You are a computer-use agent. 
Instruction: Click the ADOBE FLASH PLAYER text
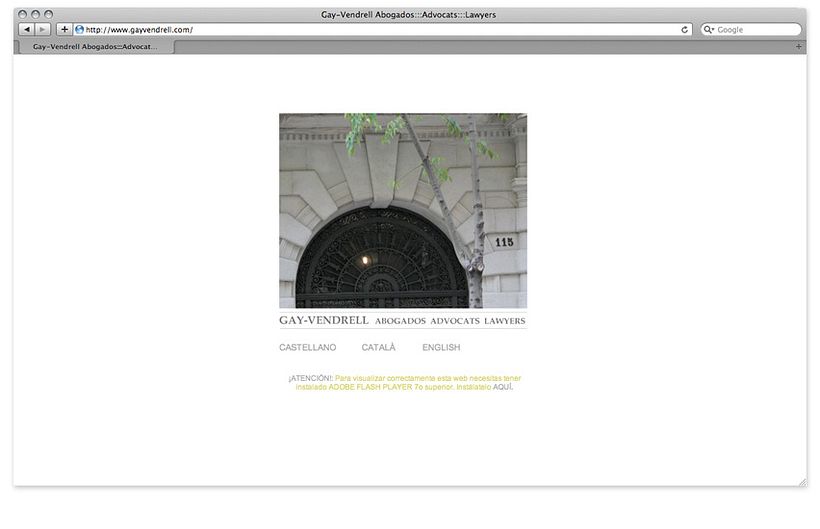point(370,387)
